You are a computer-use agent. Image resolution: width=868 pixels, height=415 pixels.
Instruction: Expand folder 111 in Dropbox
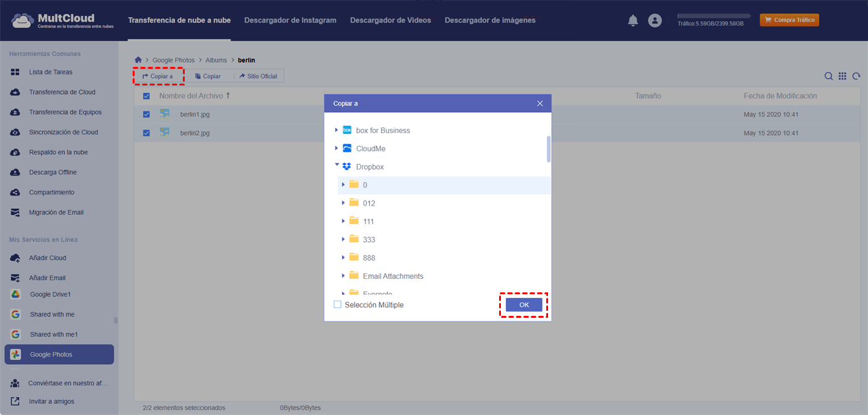coord(343,221)
